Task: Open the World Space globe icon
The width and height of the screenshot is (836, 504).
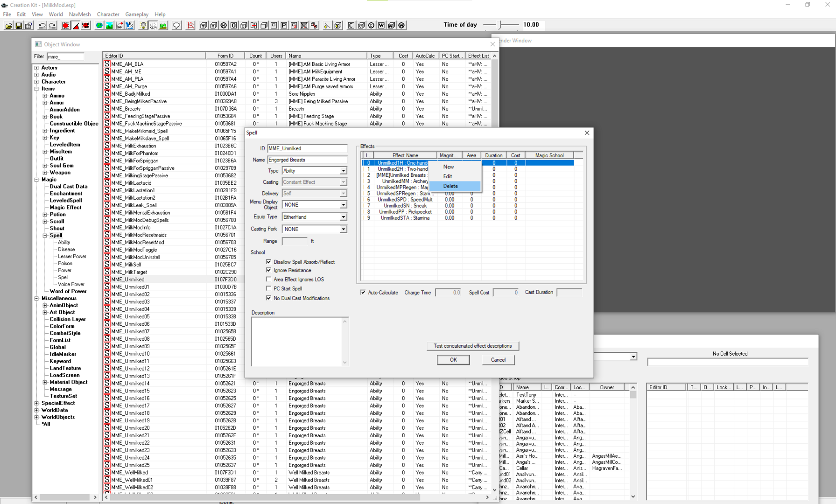Action: [99, 26]
